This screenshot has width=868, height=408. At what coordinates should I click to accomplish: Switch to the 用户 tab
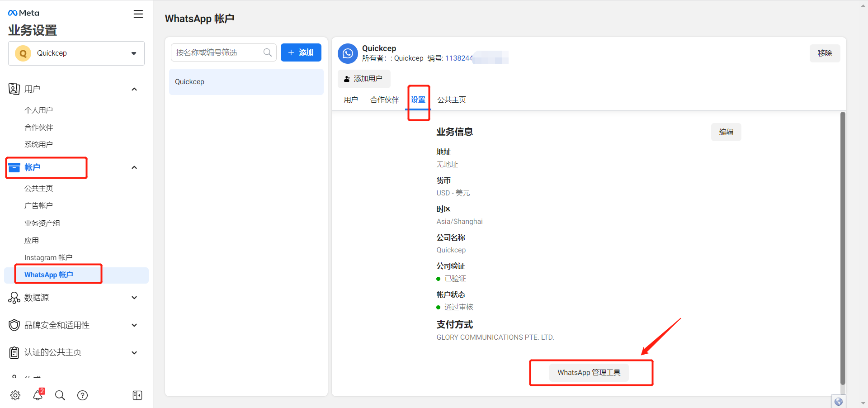tap(351, 100)
